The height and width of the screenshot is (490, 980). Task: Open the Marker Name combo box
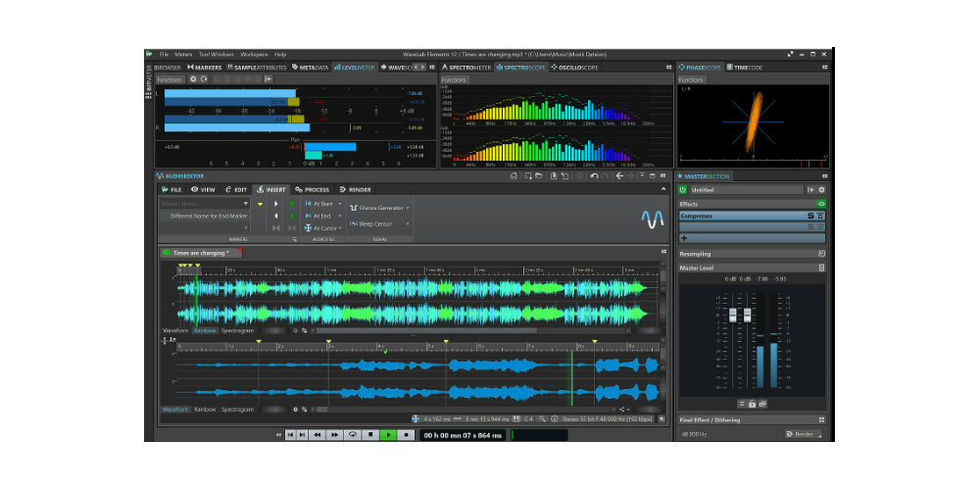(x=205, y=204)
